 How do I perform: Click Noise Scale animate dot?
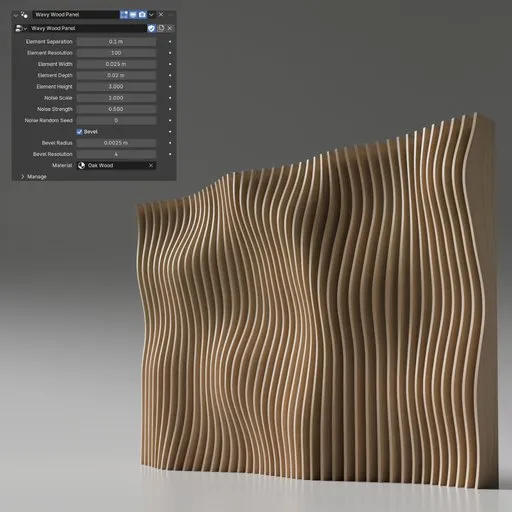(x=170, y=98)
